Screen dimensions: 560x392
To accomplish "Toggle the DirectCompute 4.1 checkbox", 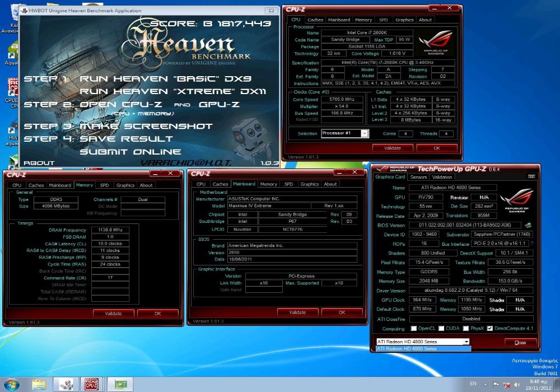I will click(490, 329).
